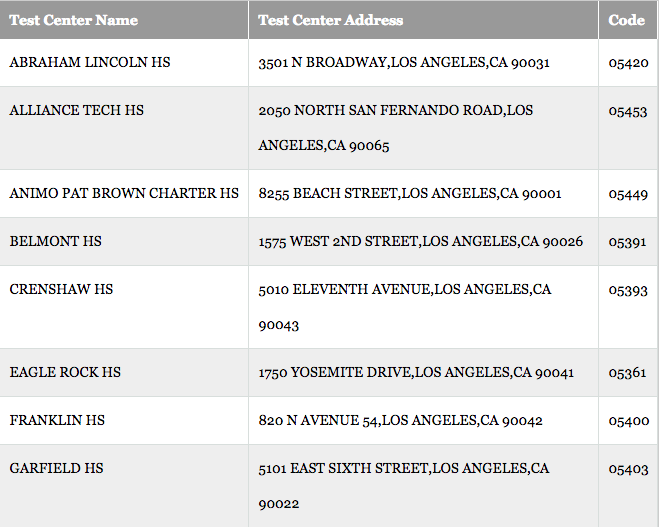Click address 3501 N BROADWAY
This screenshot has width=660, height=527.
pyautogui.click(x=404, y=63)
